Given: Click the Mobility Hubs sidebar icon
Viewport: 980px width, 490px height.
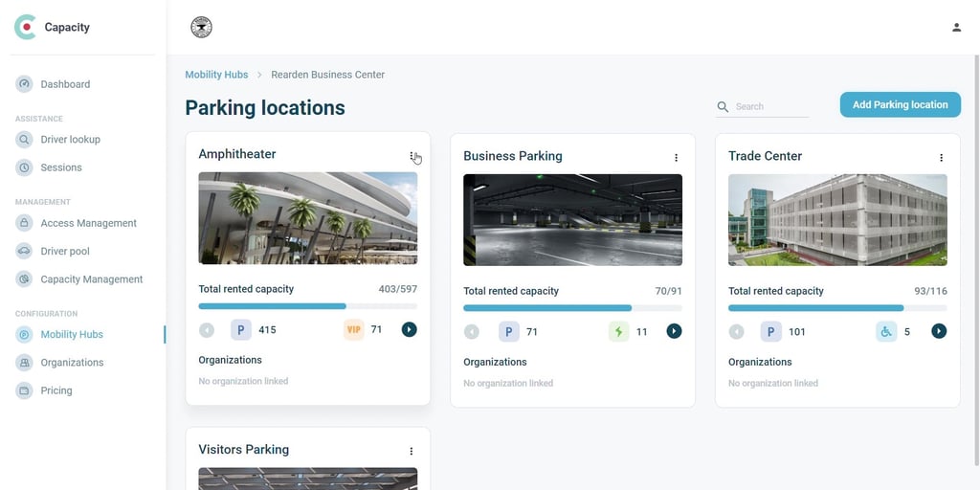Looking at the screenshot, I should click(24, 334).
